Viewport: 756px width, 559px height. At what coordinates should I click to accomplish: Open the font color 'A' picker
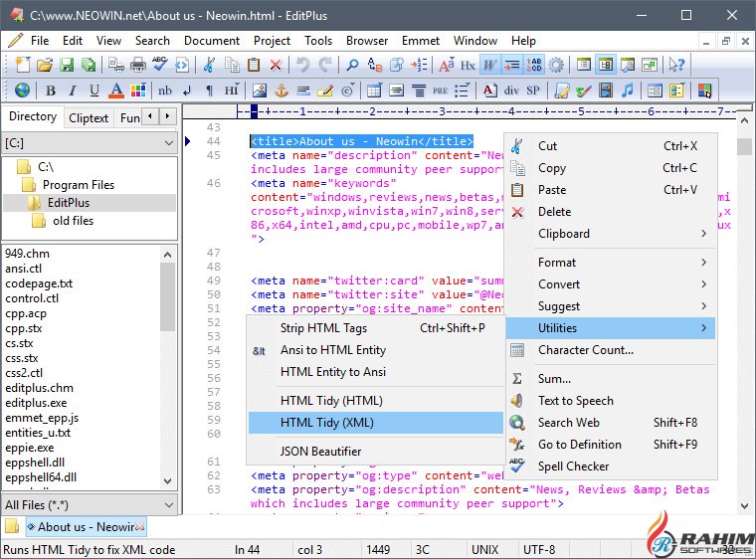[x=116, y=91]
